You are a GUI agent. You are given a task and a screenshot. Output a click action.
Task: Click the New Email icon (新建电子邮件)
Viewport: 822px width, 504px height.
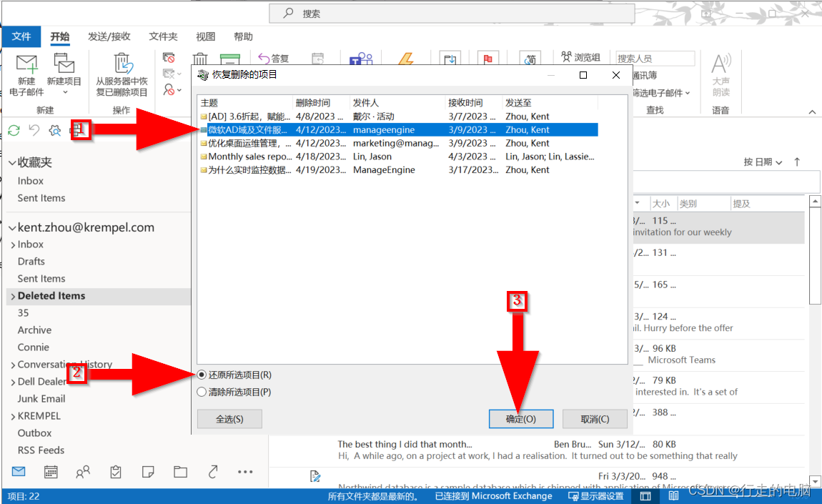26,75
